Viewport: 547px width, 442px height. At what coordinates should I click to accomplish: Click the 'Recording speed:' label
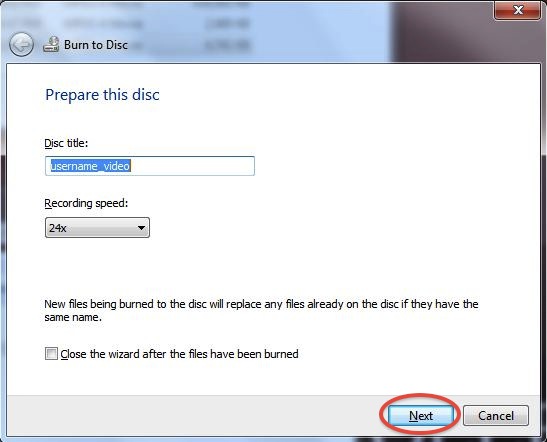(86, 203)
